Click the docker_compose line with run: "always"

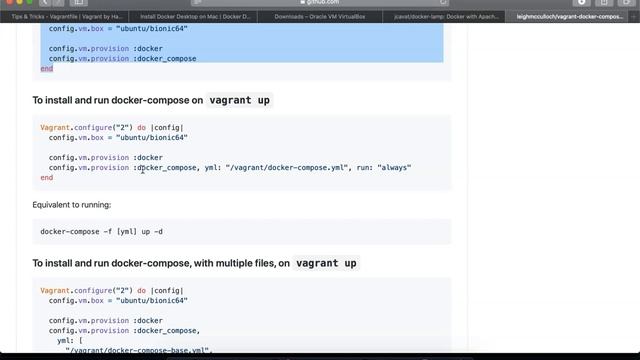[x=230, y=168]
